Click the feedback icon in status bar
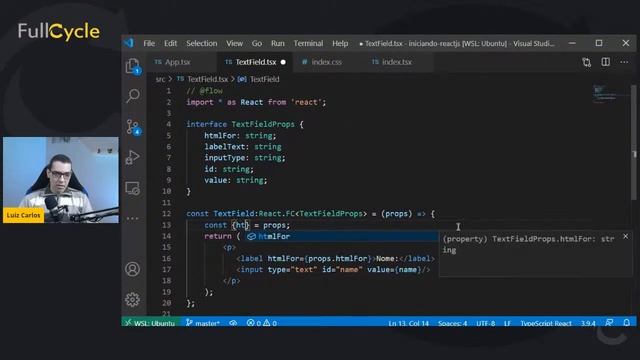The height and width of the screenshot is (360, 640). click(609, 323)
